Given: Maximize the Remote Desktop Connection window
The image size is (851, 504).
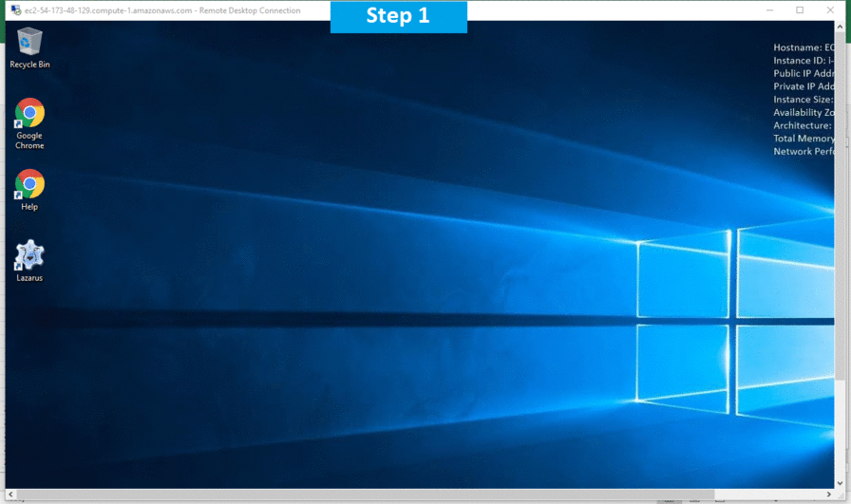Looking at the screenshot, I should (x=800, y=10).
